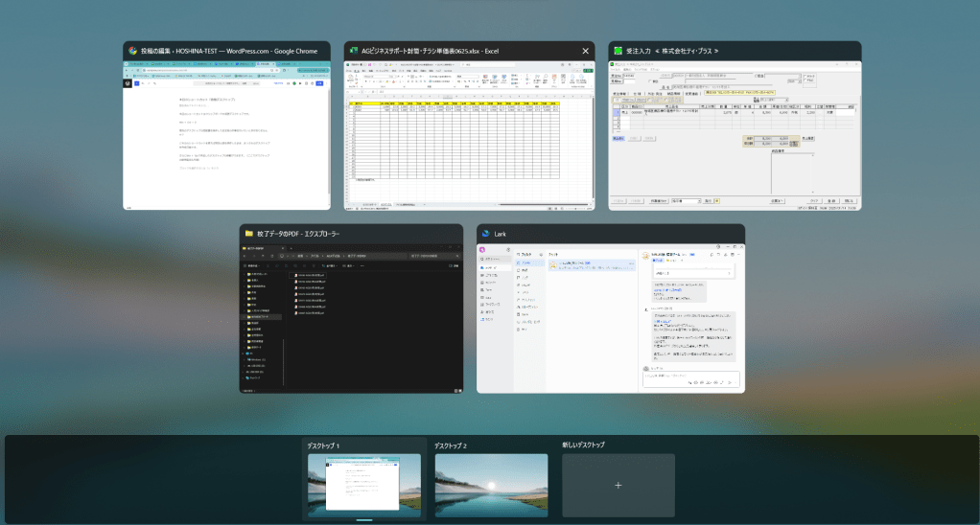Screen dimensions: 980x525
Task: Click the green 受注入力 app icon
Action: 617,51
